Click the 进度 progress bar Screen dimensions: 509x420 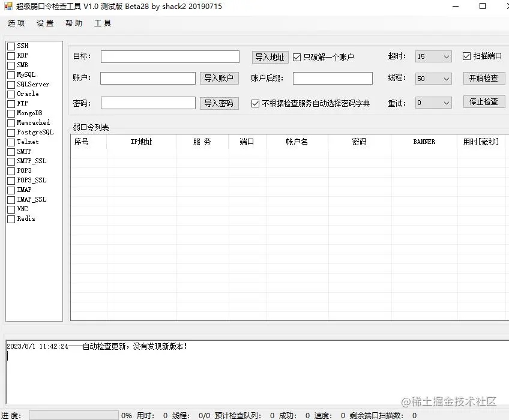[74, 415]
